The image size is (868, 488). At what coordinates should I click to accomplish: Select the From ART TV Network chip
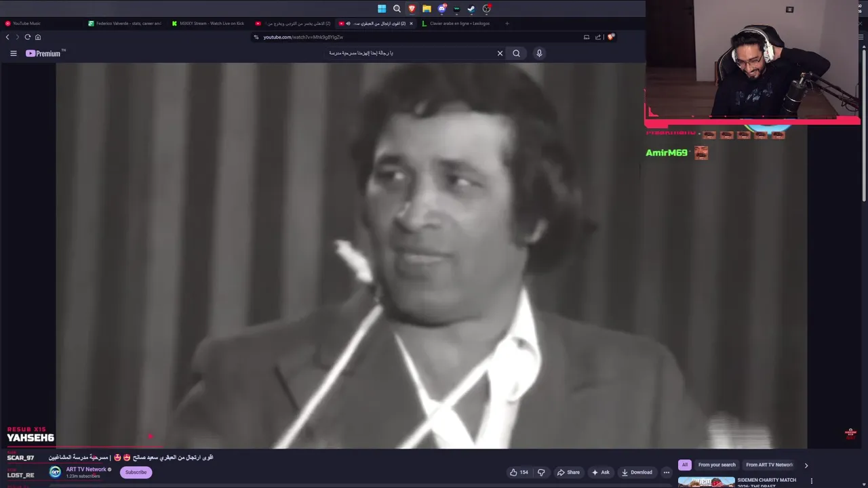(769, 465)
